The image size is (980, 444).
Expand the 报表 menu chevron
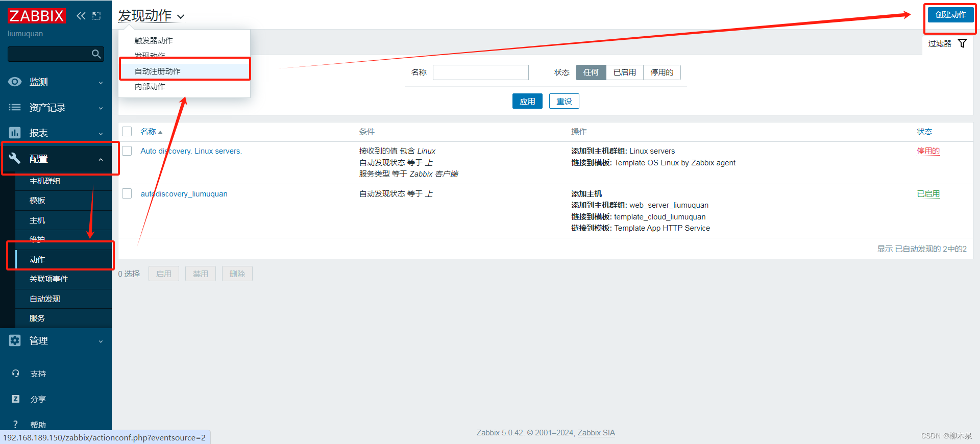101,134
